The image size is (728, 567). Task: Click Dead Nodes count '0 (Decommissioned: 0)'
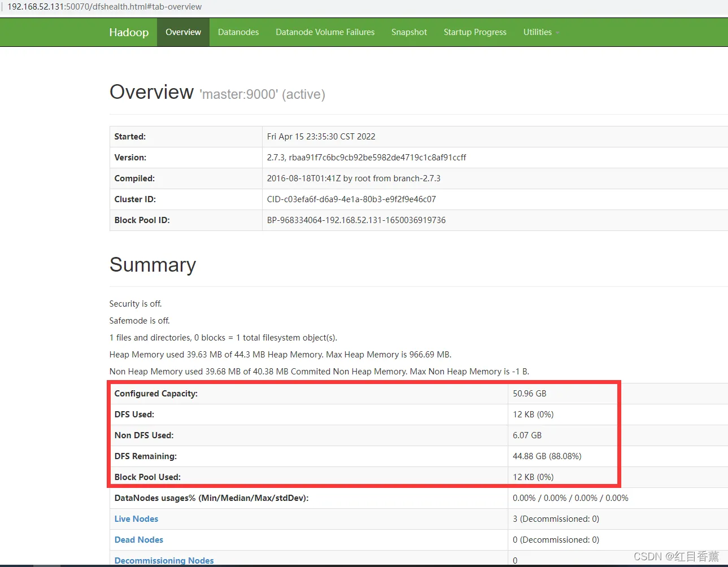[x=556, y=540]
